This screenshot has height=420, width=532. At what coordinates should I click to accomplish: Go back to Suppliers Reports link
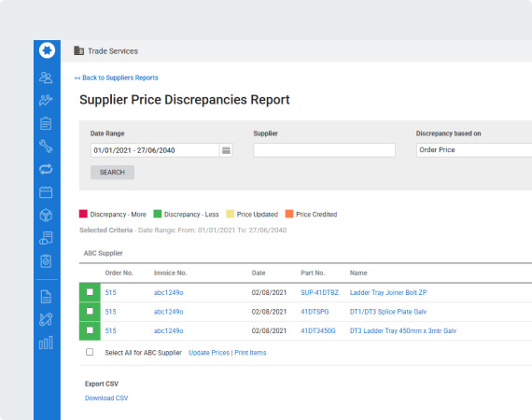(x=117, y=77)
